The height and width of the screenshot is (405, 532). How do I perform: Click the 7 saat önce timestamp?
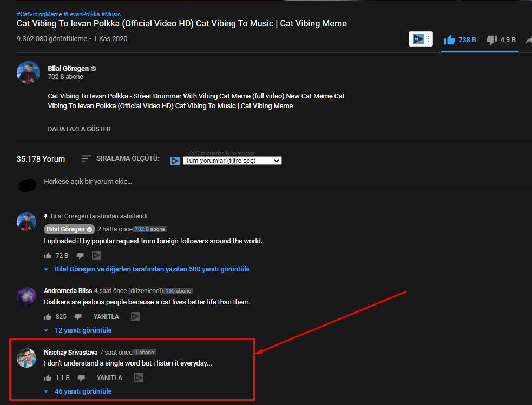(x=116, y=353)
